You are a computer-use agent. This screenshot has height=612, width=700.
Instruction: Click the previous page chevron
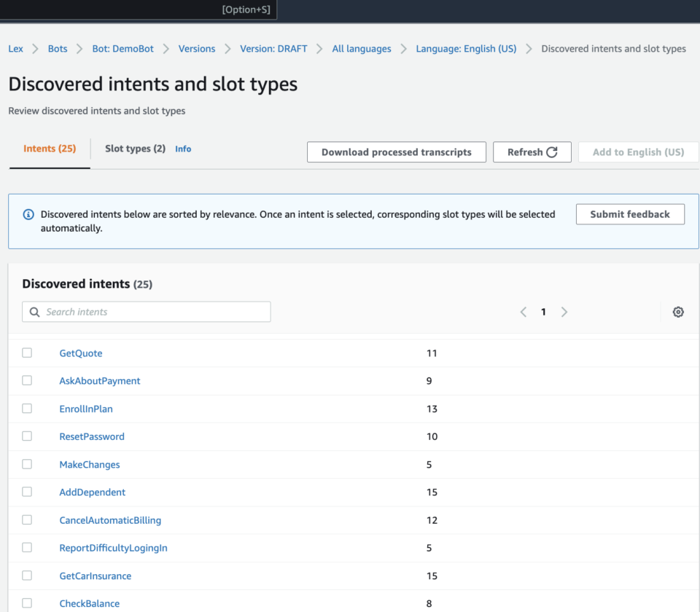coord(523,311)
